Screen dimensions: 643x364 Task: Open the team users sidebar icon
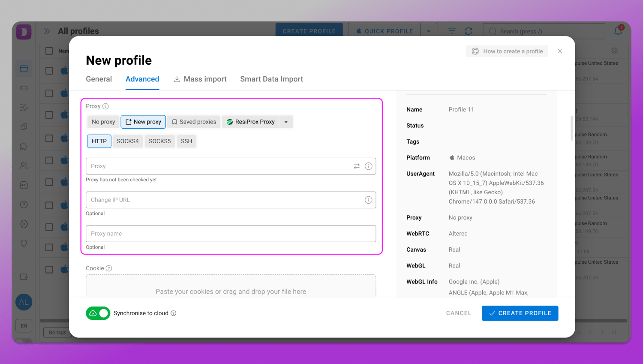(x=24, y=165)
